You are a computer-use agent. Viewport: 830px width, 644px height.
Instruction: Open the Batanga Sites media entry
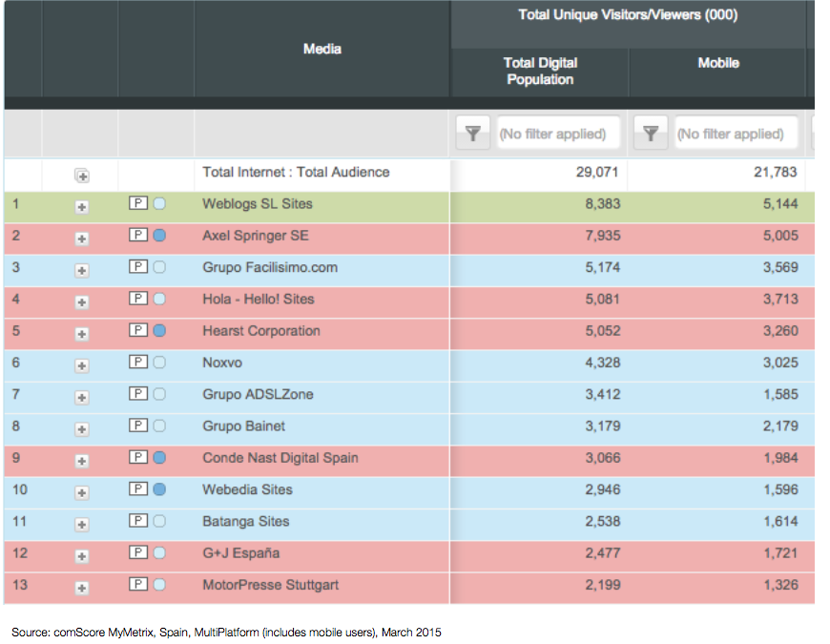(245, 522)
